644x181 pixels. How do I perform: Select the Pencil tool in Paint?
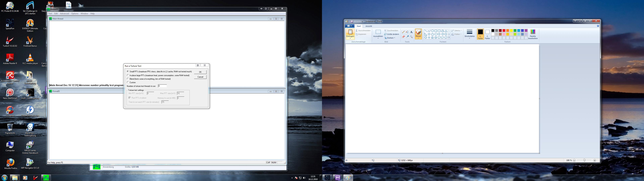tap(403, 32)
